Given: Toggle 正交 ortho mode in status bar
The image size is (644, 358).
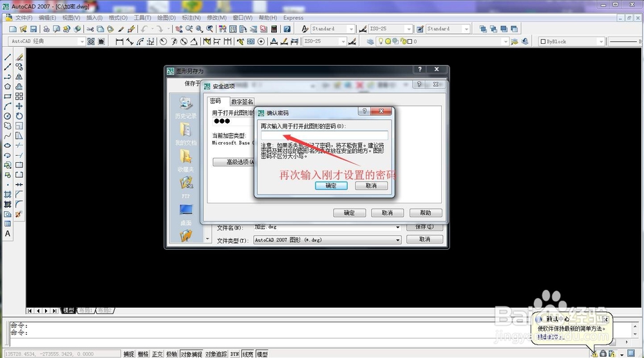Looking at the screenshot, I should 157,354.
